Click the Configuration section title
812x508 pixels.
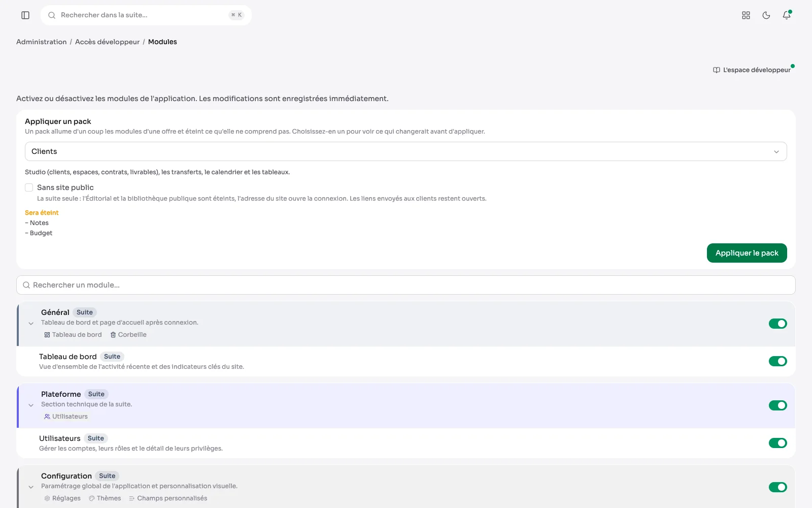click(x=66, y=476)
